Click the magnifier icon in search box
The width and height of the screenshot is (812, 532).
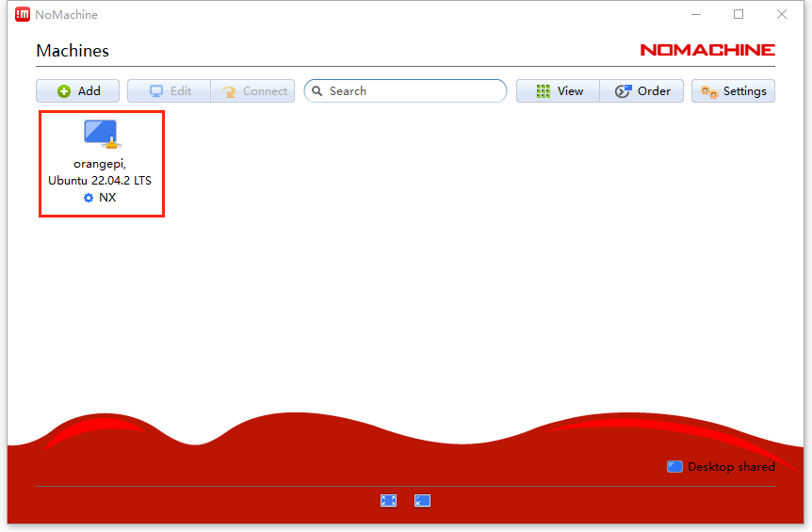318,91
